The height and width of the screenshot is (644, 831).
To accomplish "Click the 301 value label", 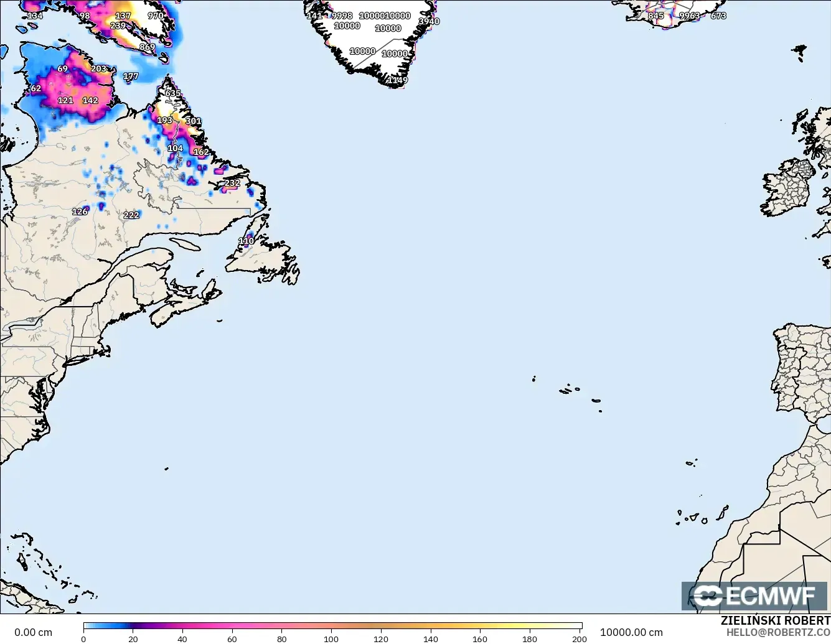I will (x=194, y=121).
